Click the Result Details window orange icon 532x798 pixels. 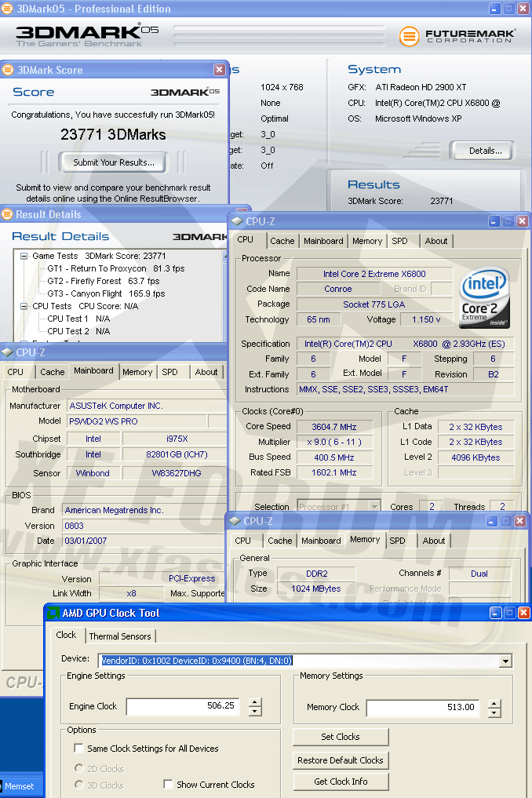click(7, 214)
